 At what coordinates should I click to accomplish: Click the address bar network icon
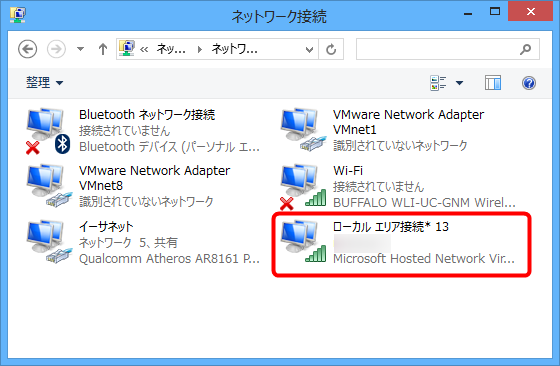pyautogui.click(x=126, y=49)
